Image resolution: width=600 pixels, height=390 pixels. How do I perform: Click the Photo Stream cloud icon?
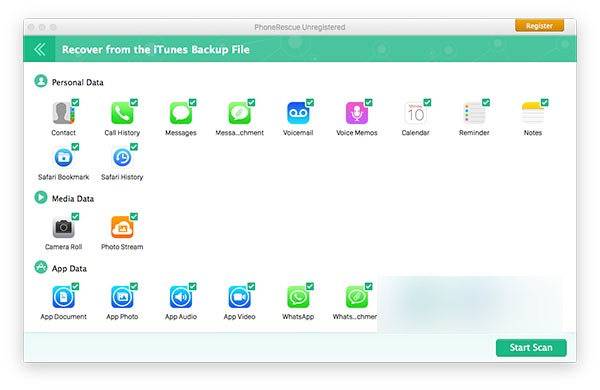(122, 227)
